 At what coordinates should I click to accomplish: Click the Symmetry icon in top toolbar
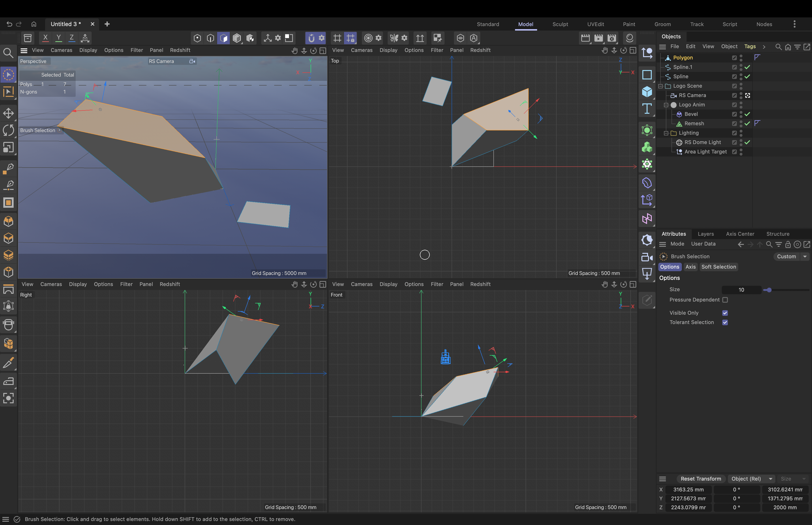(x=394, y=38)
